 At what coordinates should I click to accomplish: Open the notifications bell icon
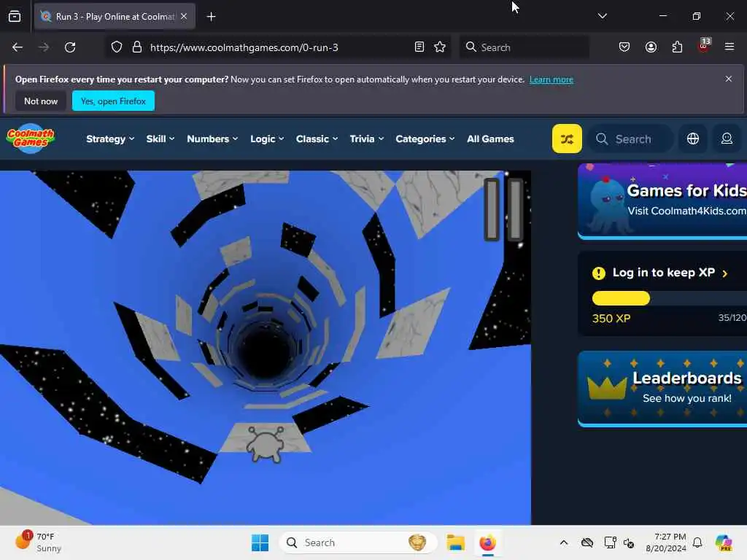click(x=697, y=542)
